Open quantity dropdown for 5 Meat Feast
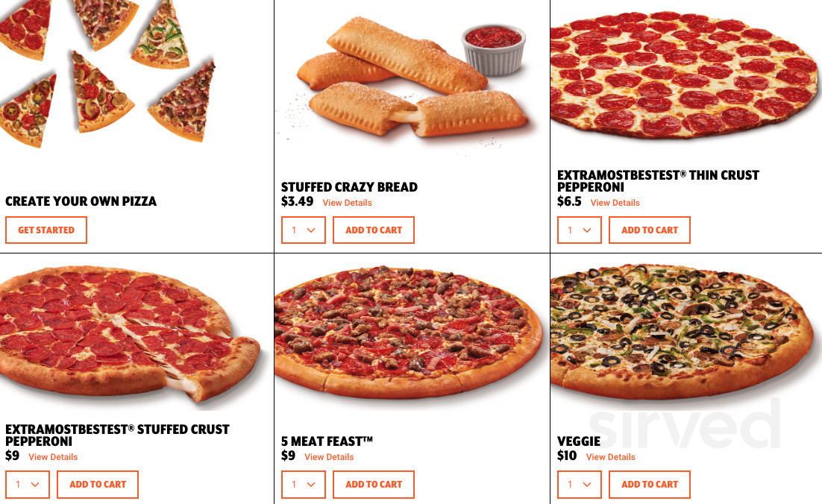The height and width of the screenshot is (504, 822). [304, 485]
